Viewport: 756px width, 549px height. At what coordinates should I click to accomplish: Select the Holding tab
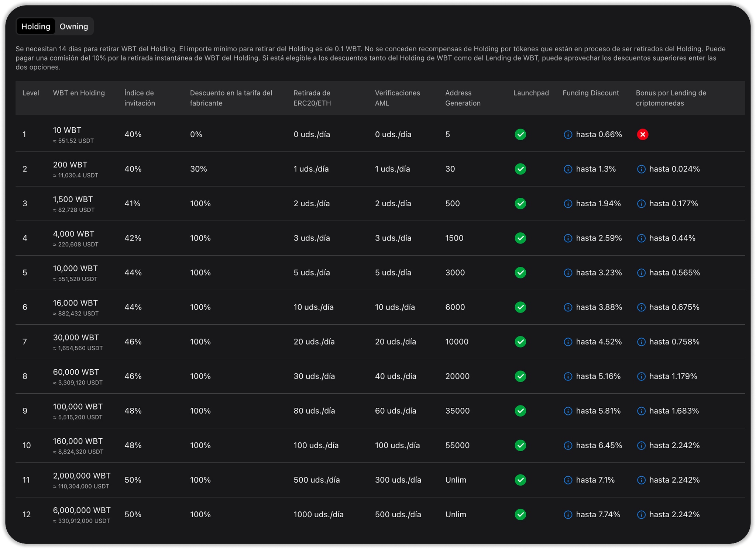click(x=36, y=27)
